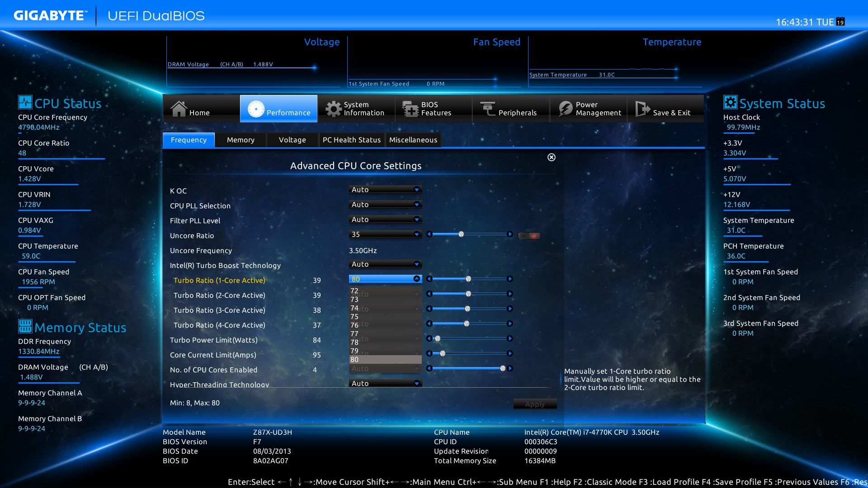
Task: Open the Power Management icon
Action: coord(565,109)
